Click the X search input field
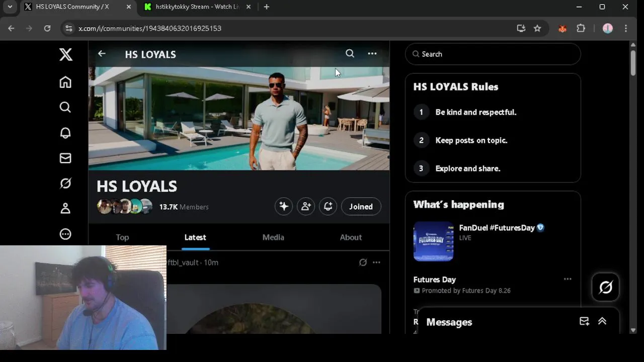 pos(493,54)
